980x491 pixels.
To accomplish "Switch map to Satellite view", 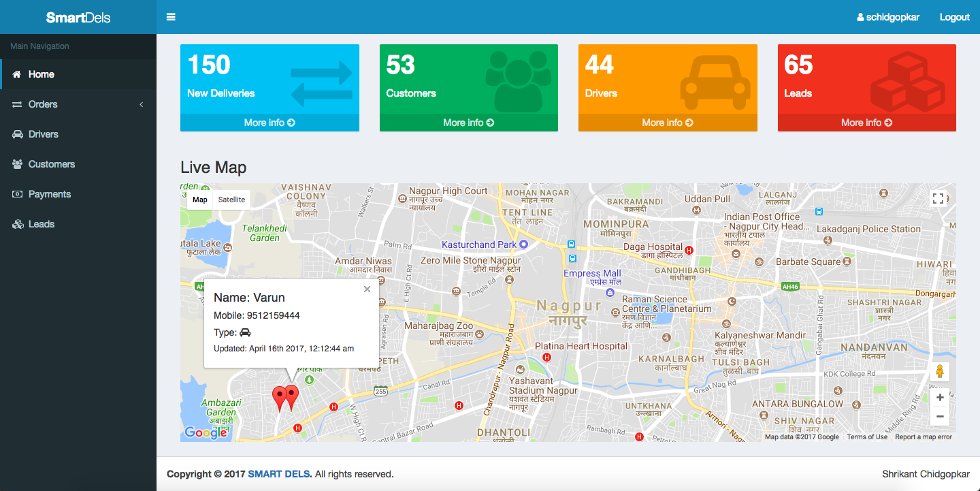I will 231,200.
